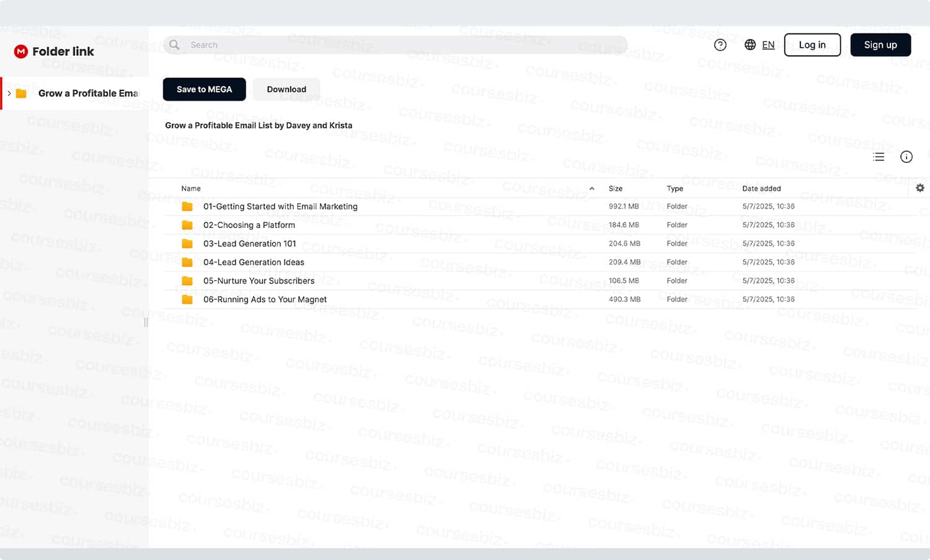Click the Sign up button

(880, 45)
